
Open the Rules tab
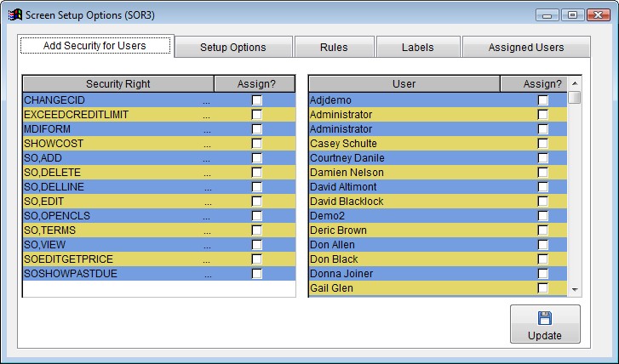pos(334,48)
